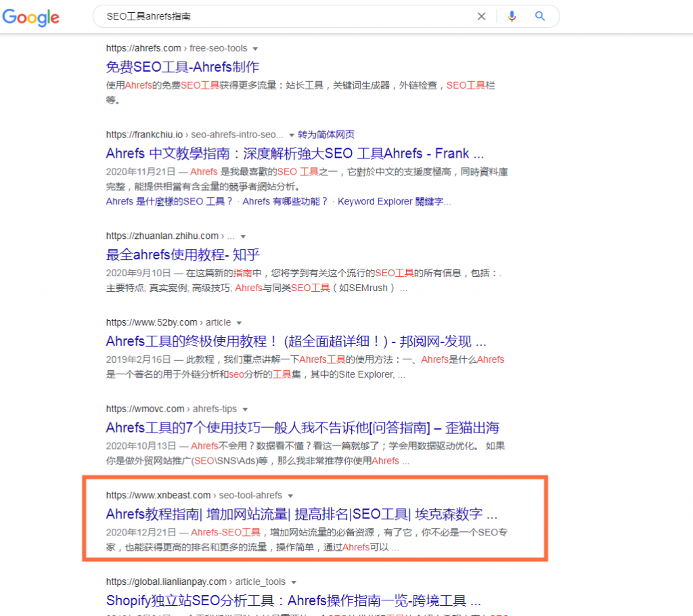
Task: Click URL text https://global.lianlianpay.com › article_tools
Action: coord(196,582)
